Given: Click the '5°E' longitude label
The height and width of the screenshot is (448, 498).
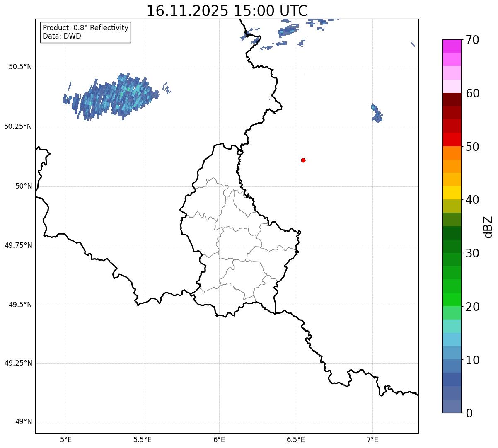Looking at the screenshot, I should coord(66,439).
